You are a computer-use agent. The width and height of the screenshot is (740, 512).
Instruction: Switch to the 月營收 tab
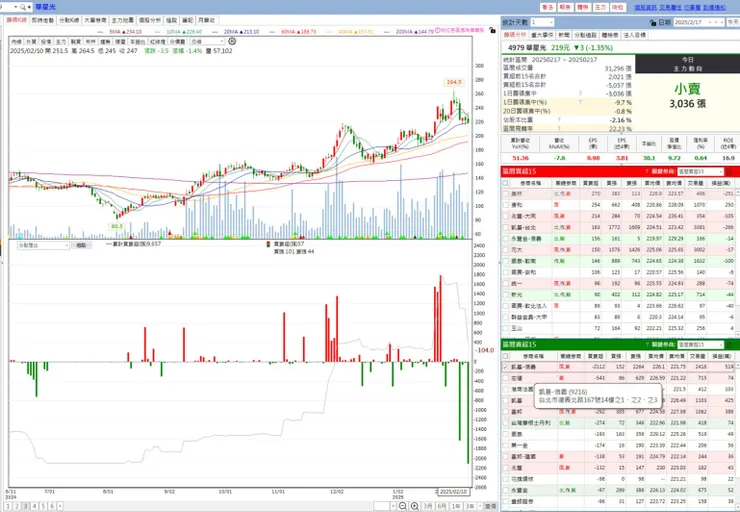[206, 20]
